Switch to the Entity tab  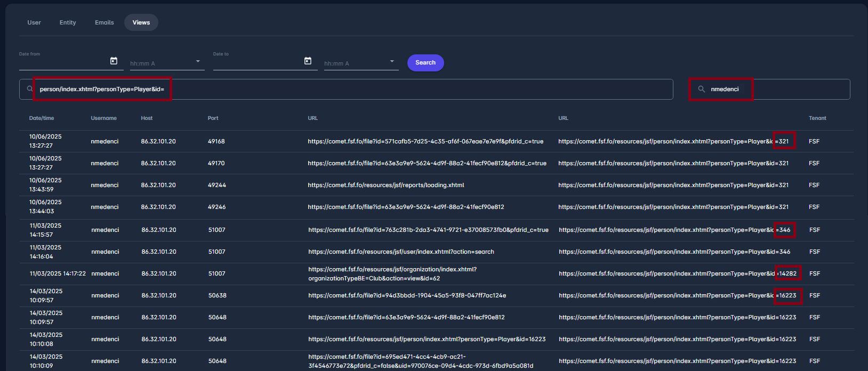(x=68, y=22)
